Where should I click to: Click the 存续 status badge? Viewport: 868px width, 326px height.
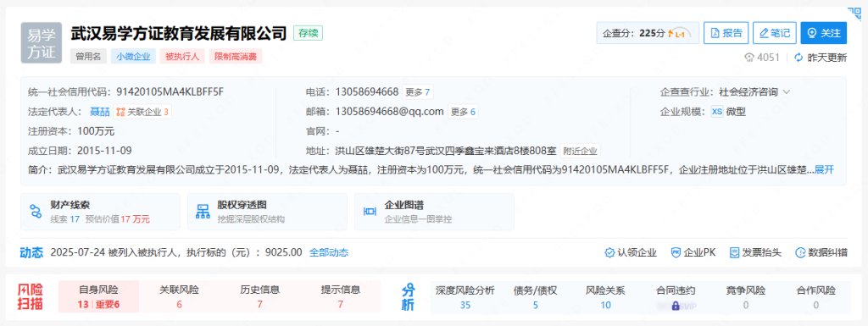[308, 32]
